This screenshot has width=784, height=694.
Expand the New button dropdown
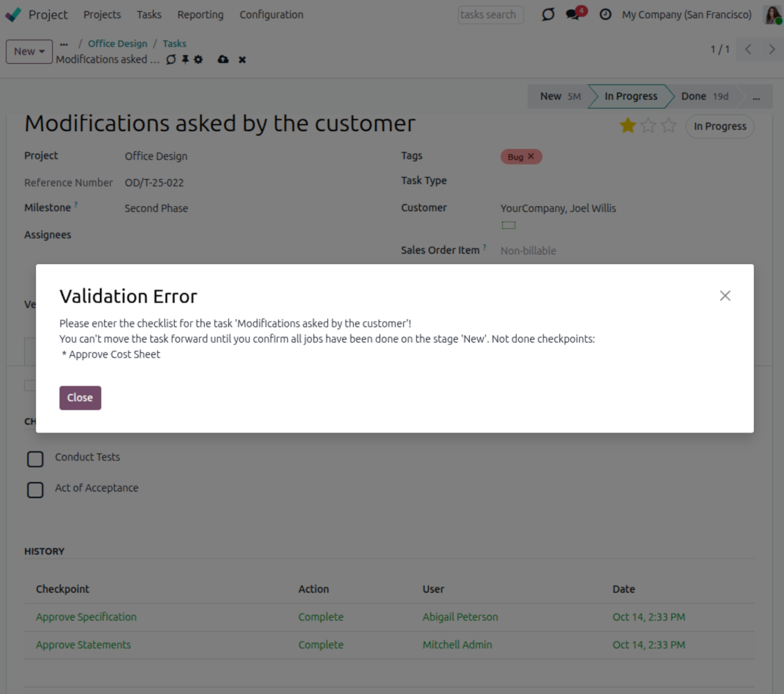[29, 51]
